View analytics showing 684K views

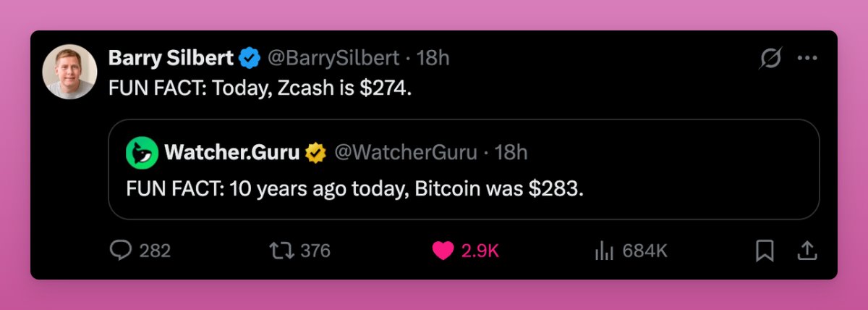[603, 251]
